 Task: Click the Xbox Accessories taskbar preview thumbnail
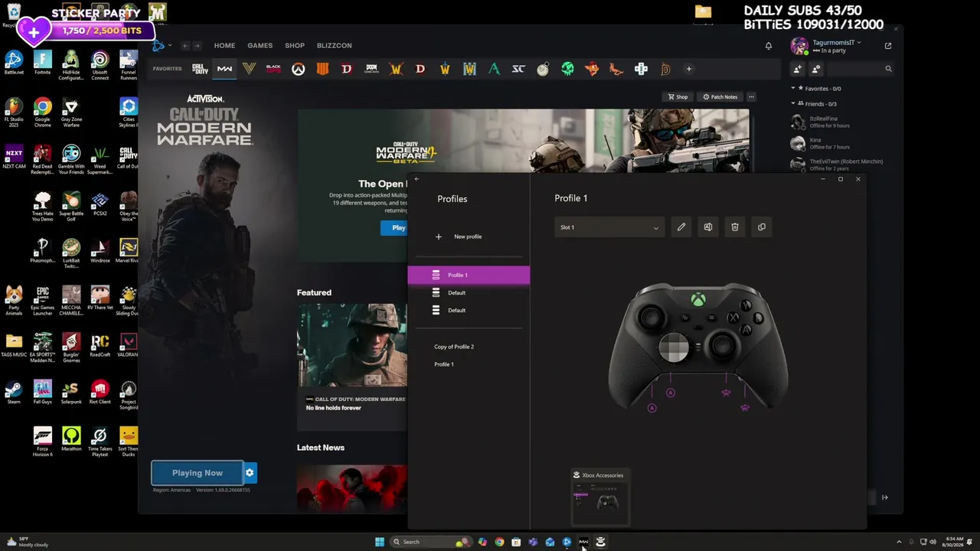601,497
